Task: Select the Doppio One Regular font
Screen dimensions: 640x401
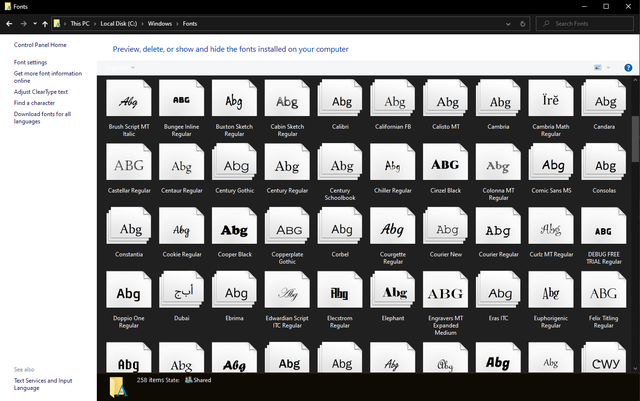Action: 129,290
